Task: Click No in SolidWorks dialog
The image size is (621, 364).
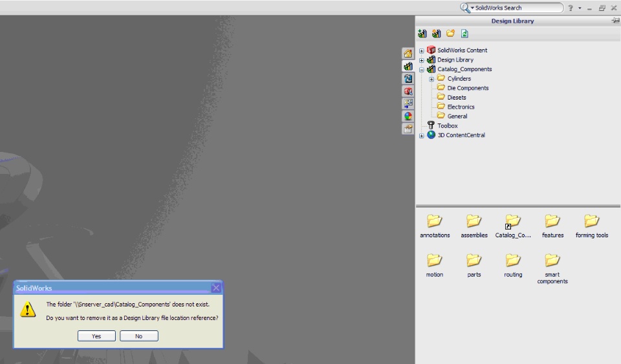Action: 139,336
